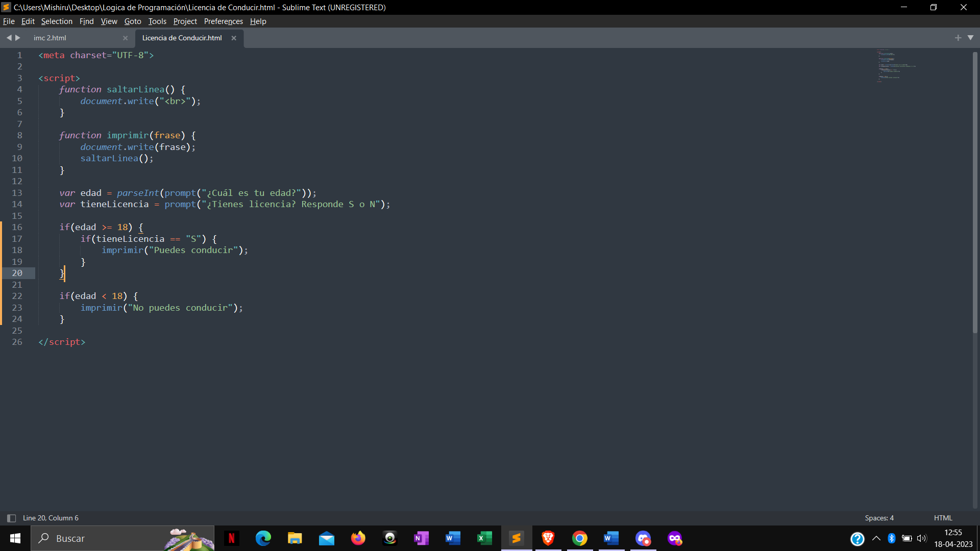Viewport: 980px width, 551px height.
Task: Open the purple masked-face taskbar app
Action: 674,538
